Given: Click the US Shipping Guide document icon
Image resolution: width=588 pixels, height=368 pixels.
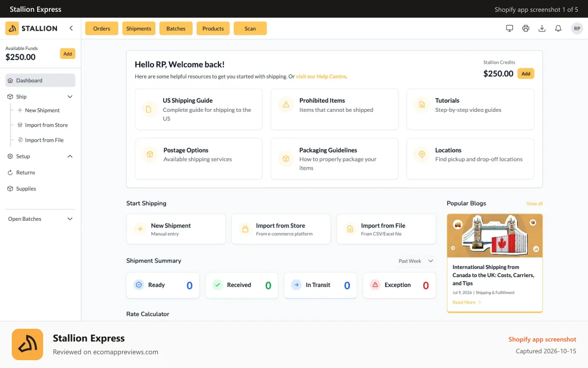Looking at the screenshot, I should pos(148,109).
